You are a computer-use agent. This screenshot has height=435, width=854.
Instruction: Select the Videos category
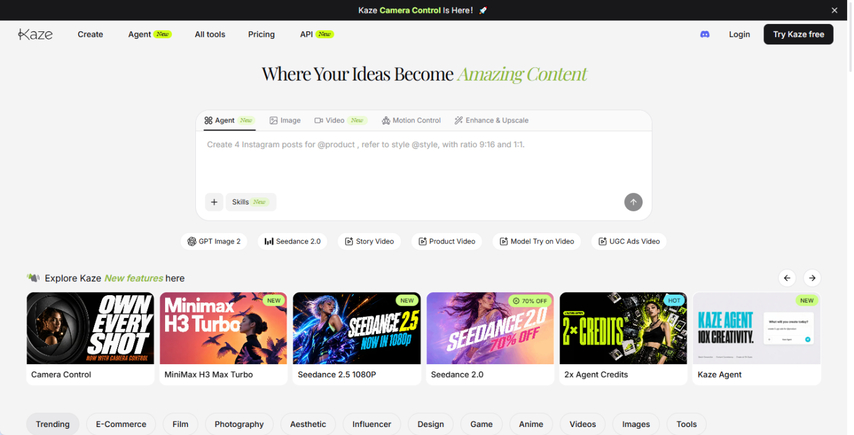pyautogui.click(x=583, y=424)
